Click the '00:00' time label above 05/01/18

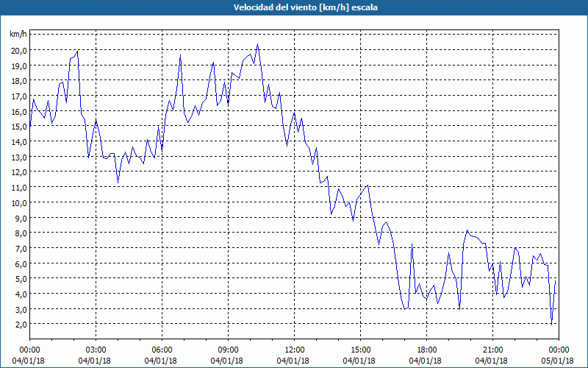(x=559, y=350)
